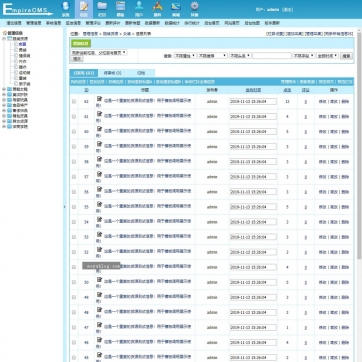Select 男装 in the category tree
The image size is (362, 362).
(22, 50)
